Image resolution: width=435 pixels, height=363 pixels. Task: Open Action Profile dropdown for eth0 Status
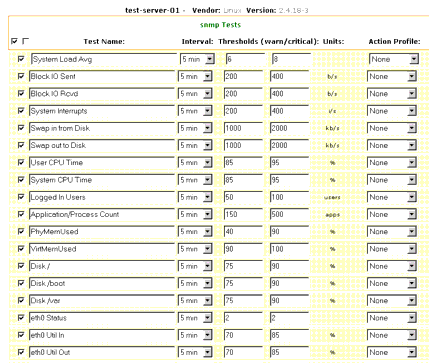click(392, 318)
